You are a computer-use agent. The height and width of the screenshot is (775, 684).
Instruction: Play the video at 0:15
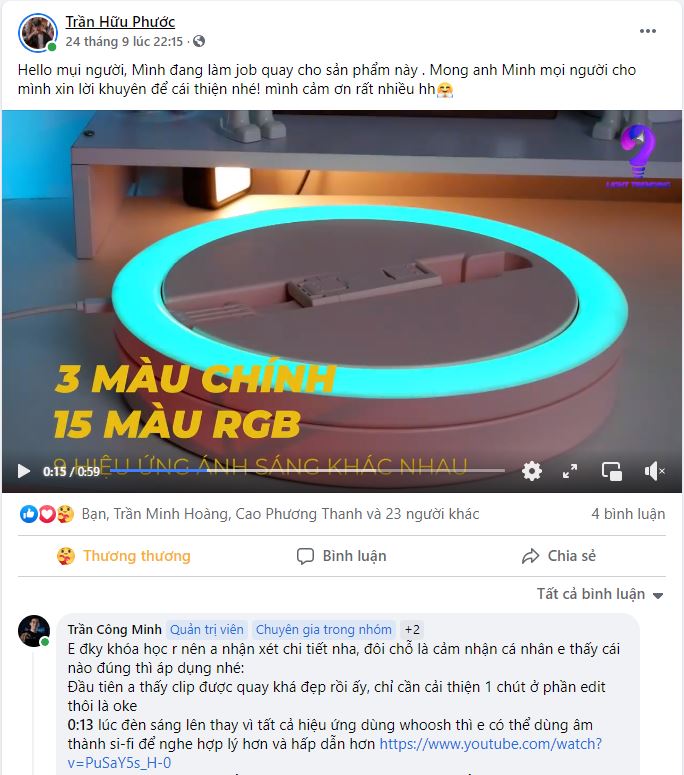click(x=23, y=471)
